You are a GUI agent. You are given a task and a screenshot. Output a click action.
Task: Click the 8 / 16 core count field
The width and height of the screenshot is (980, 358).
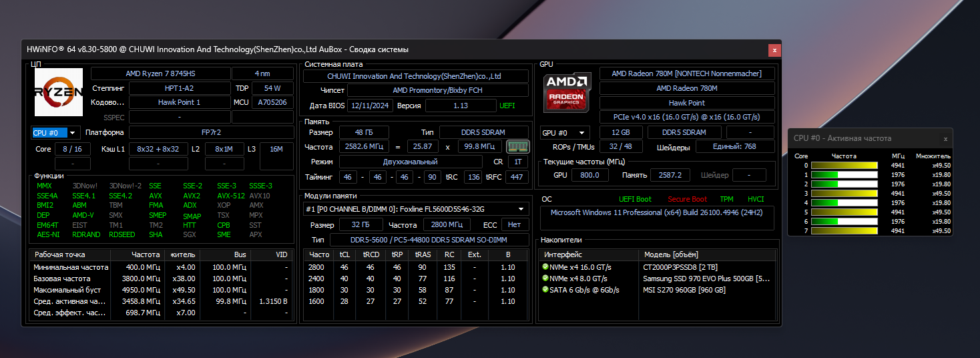pyautogui.click(x=73, y=149)
